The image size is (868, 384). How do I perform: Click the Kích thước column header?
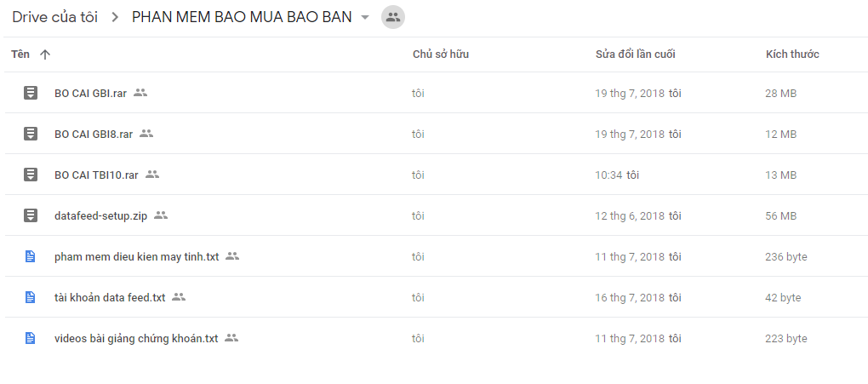pyautogui.click(x=791, y=54)
